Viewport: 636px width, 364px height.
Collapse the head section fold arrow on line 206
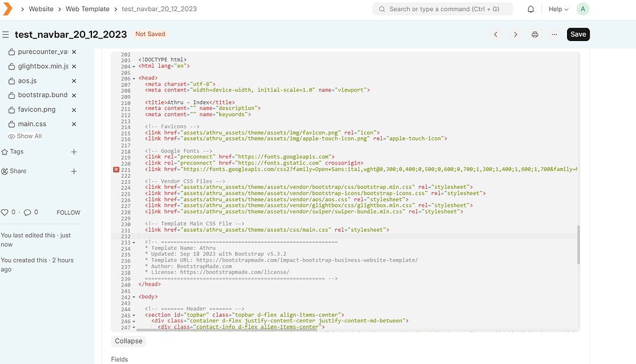click(x=134, y=78)
